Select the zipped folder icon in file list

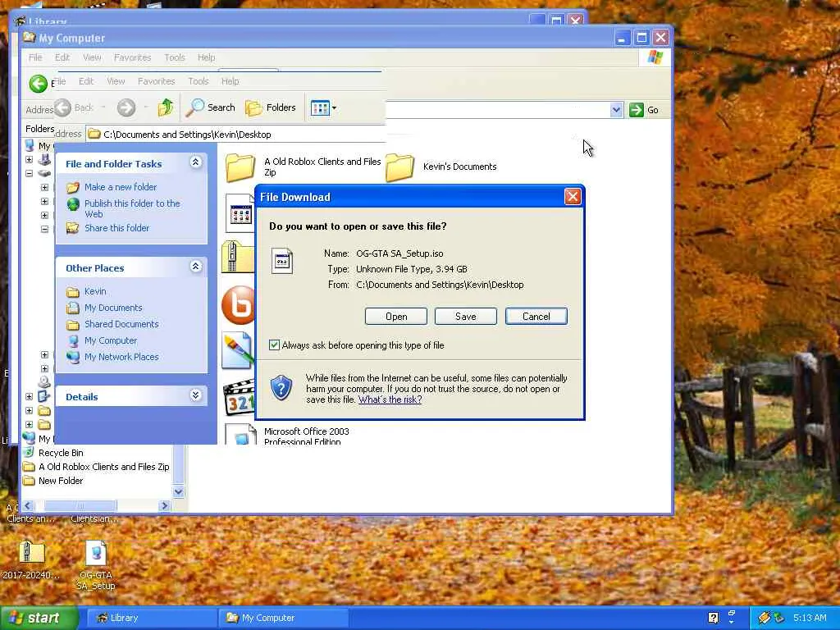[239, 256]
